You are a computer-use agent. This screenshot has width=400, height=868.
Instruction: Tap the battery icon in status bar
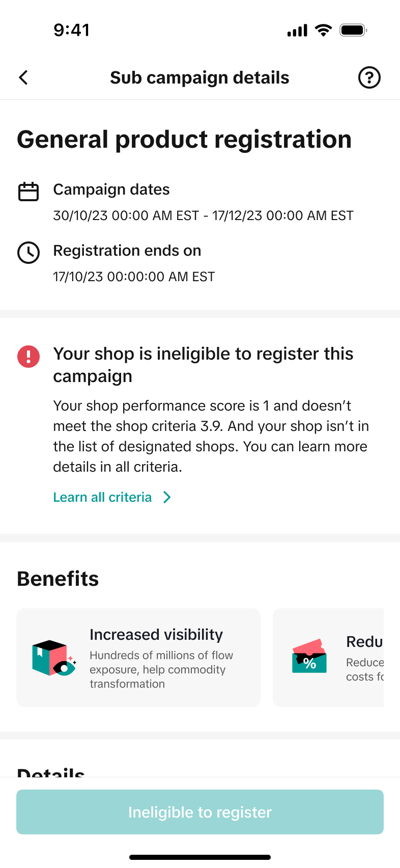tap(354, 30)
